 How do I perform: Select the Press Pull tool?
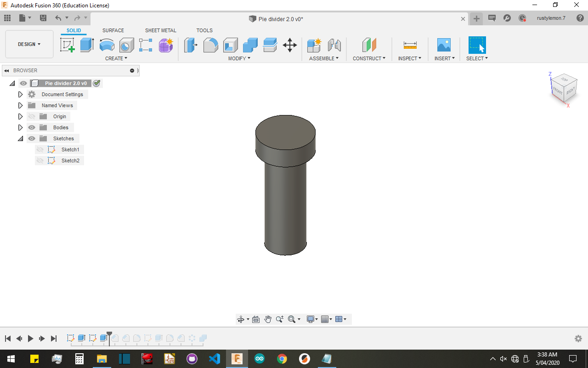pos(191,45)
